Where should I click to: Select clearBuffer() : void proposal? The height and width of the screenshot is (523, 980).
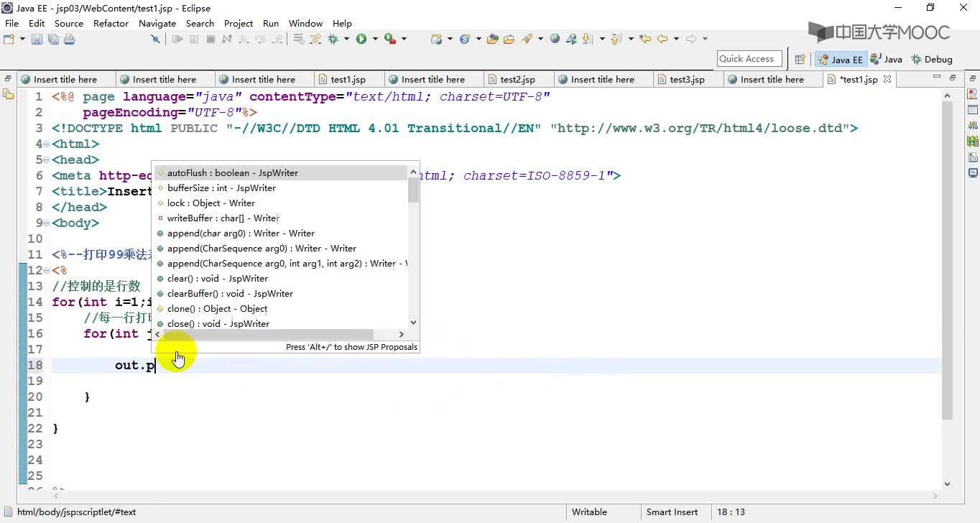click(x=281, y=293)
